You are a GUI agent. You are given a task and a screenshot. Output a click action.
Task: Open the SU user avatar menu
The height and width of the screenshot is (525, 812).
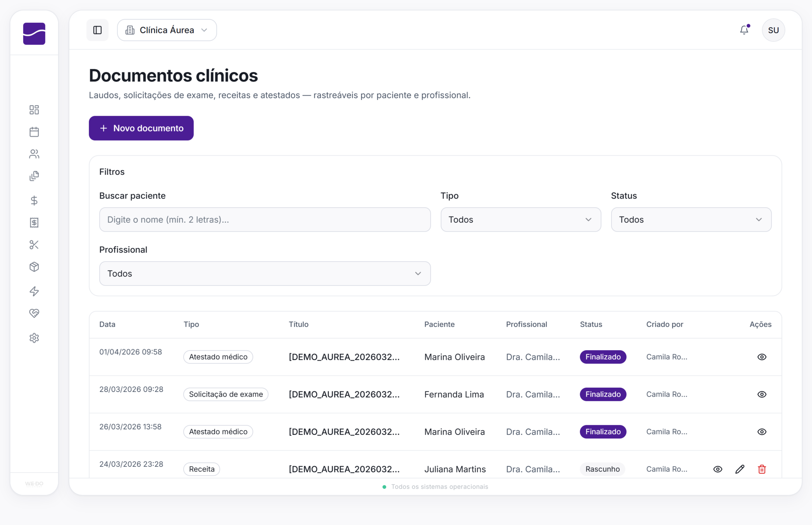(x=773, y=30)
